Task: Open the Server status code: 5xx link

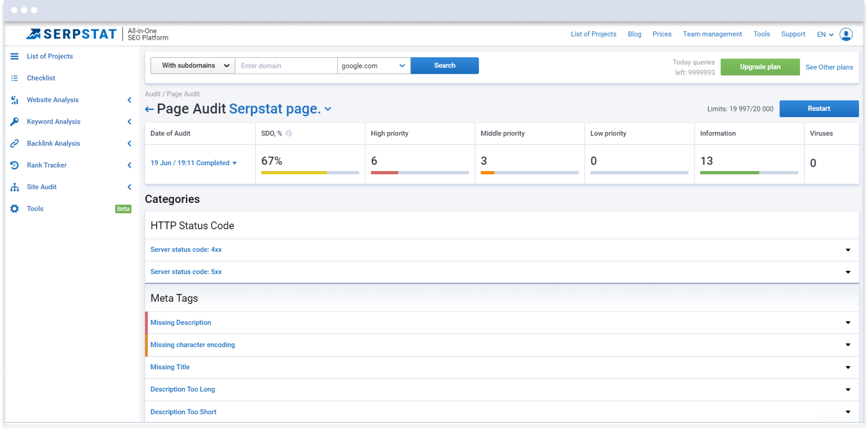Action: point(186,272)
